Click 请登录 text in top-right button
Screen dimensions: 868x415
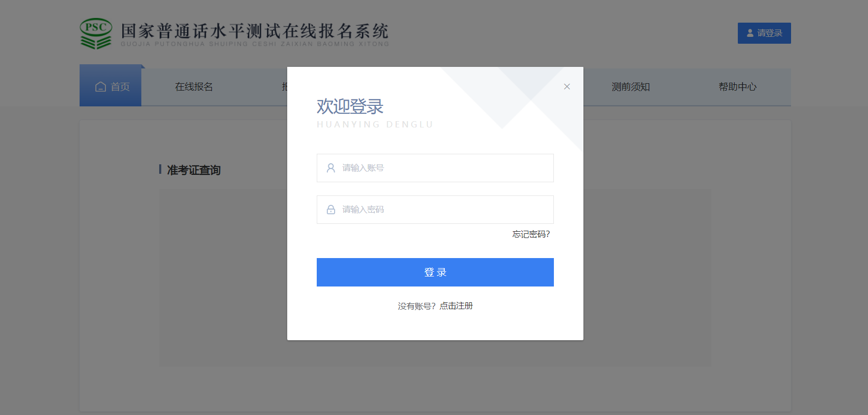769,33
